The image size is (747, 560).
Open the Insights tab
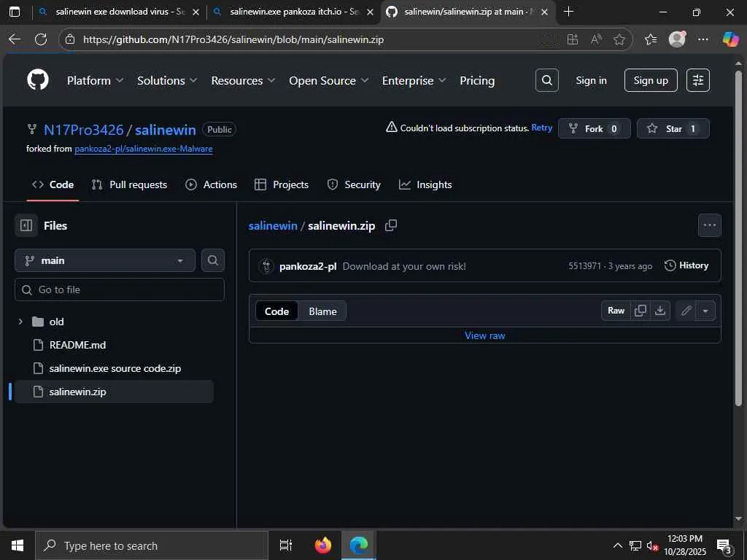point(425,184)
